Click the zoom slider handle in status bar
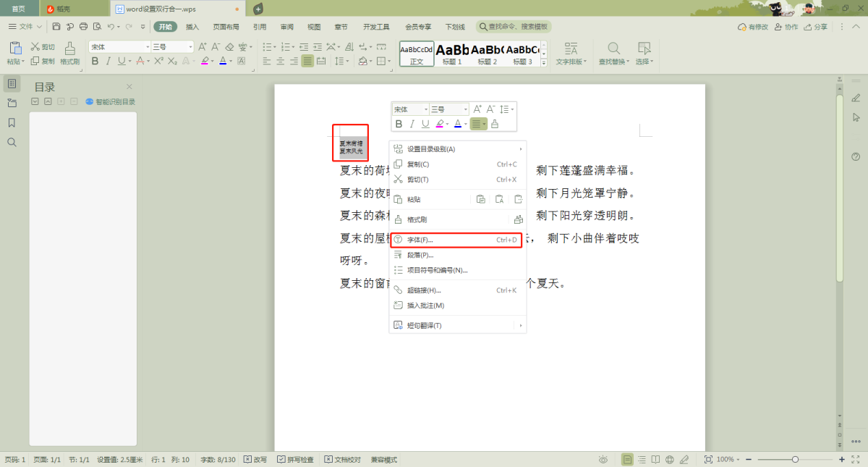The width and height of the screenshot is (868, 467). pos(795,460)
